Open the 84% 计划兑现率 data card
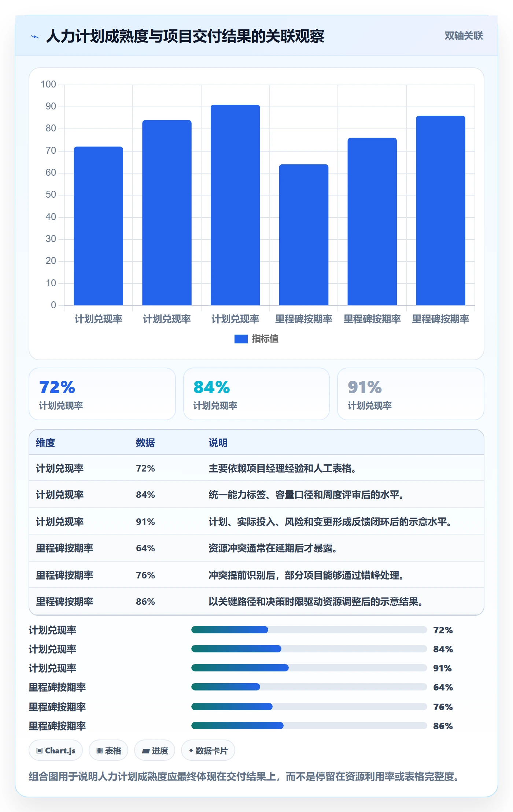 (x=256, y=394)
